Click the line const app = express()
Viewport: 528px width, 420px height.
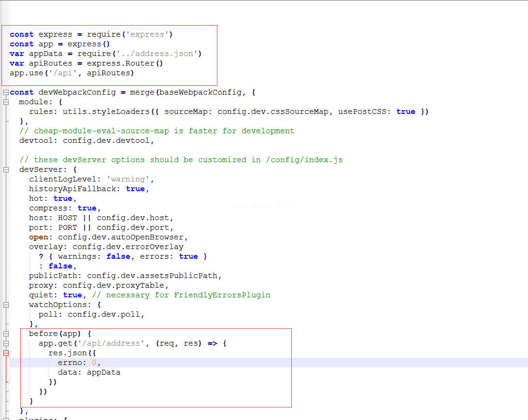click(x=59, y=44)
